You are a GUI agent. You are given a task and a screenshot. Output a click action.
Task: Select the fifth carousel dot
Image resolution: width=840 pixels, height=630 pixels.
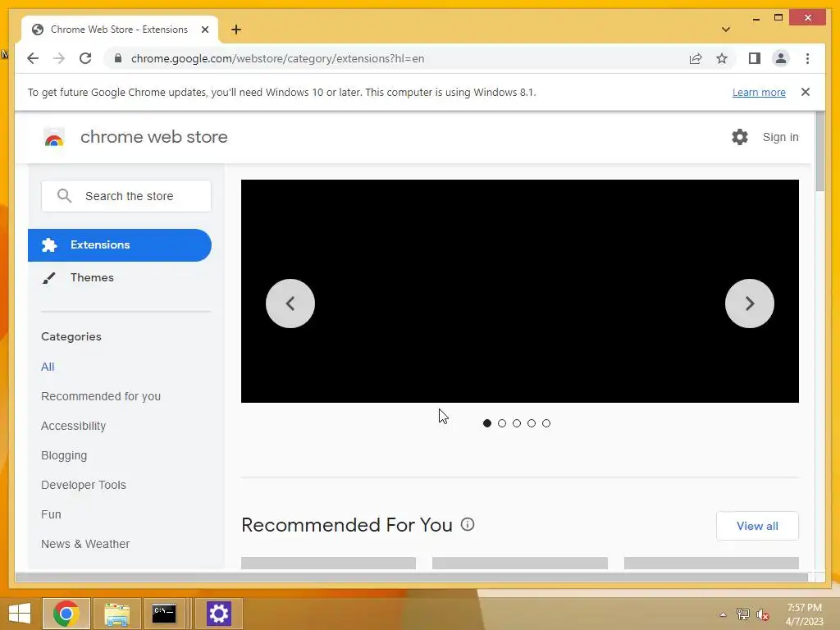(x=546, y=423)
